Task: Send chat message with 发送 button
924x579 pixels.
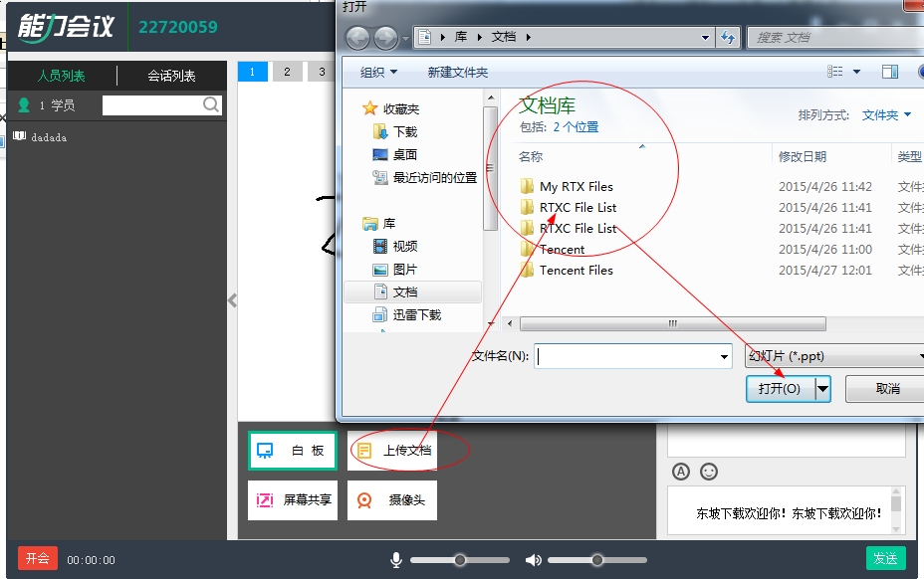Action: point(885,558)
